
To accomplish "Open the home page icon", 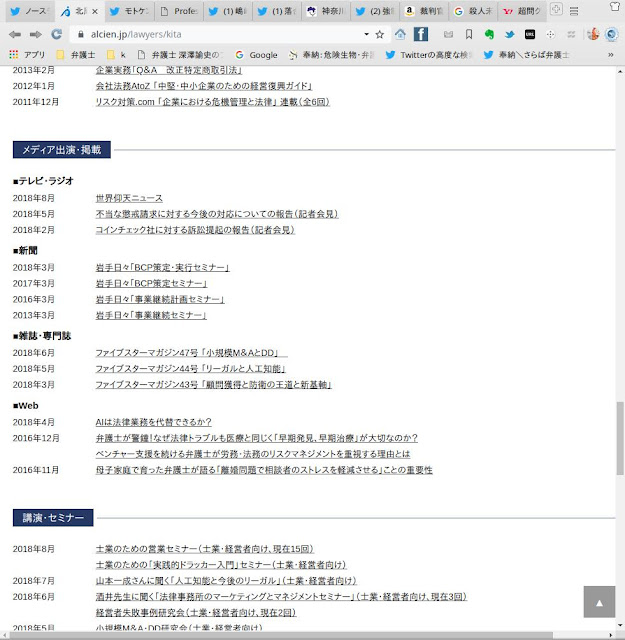I will (x=400, y=34).
